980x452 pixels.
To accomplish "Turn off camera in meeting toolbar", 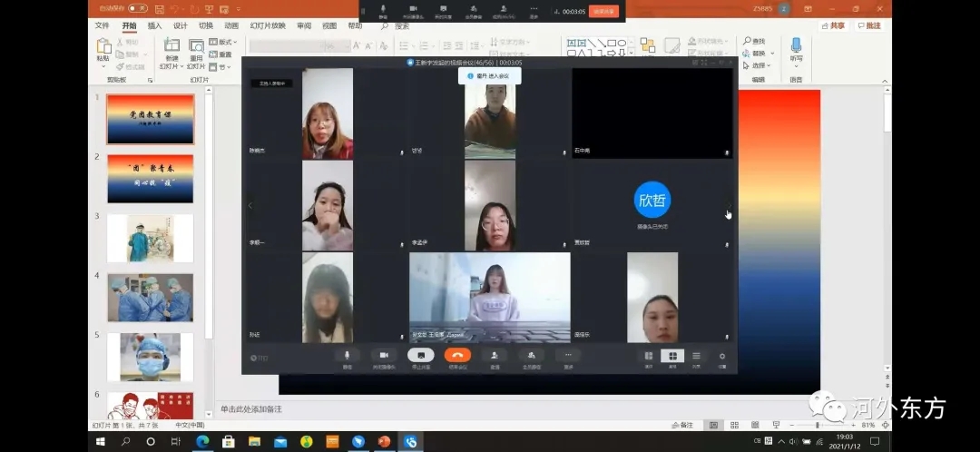I will (384, 356).
